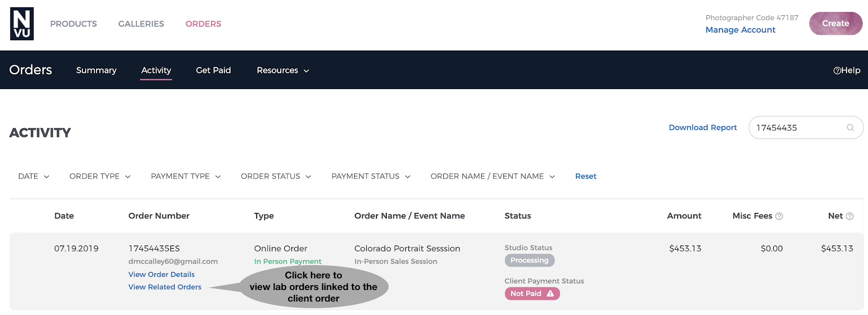
Task: Click the NVU logo icon
Action: 22,24
